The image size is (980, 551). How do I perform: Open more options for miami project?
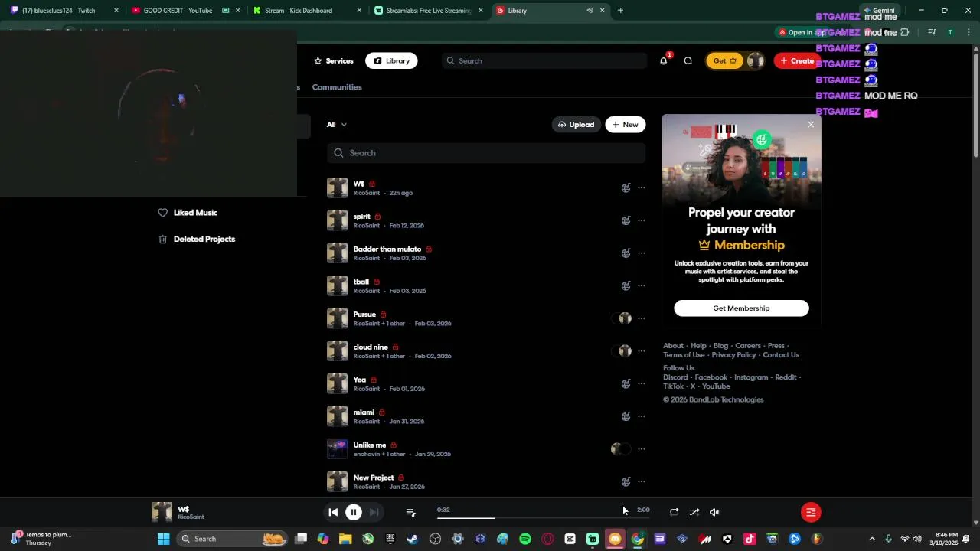[x=642, y=416]
